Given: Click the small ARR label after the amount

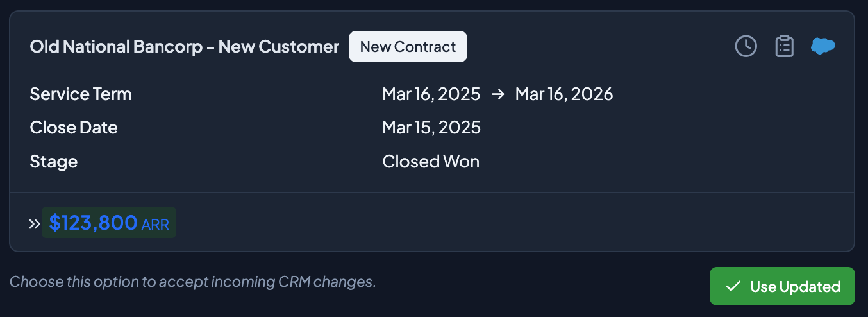Looking at the screenshot, I should 155,224.
